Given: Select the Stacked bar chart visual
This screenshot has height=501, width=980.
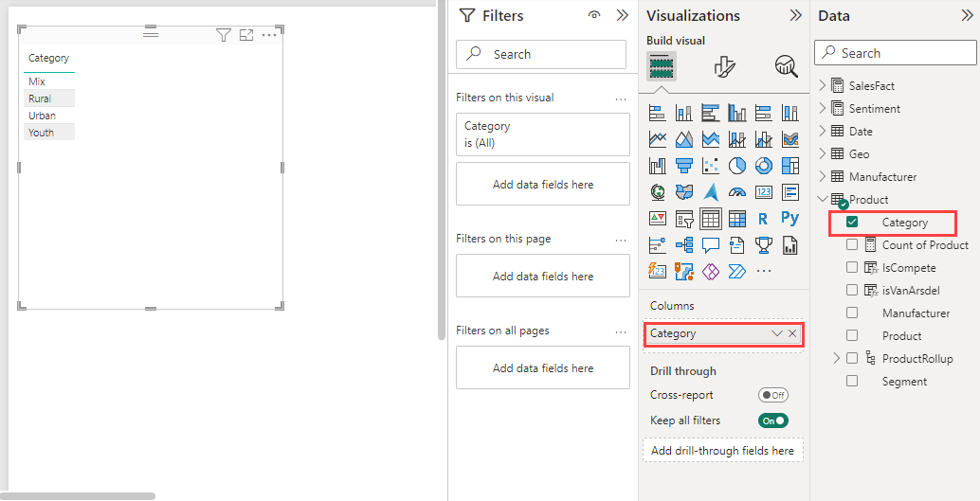Looking at the screenshot, I should [x=658, y=113].
